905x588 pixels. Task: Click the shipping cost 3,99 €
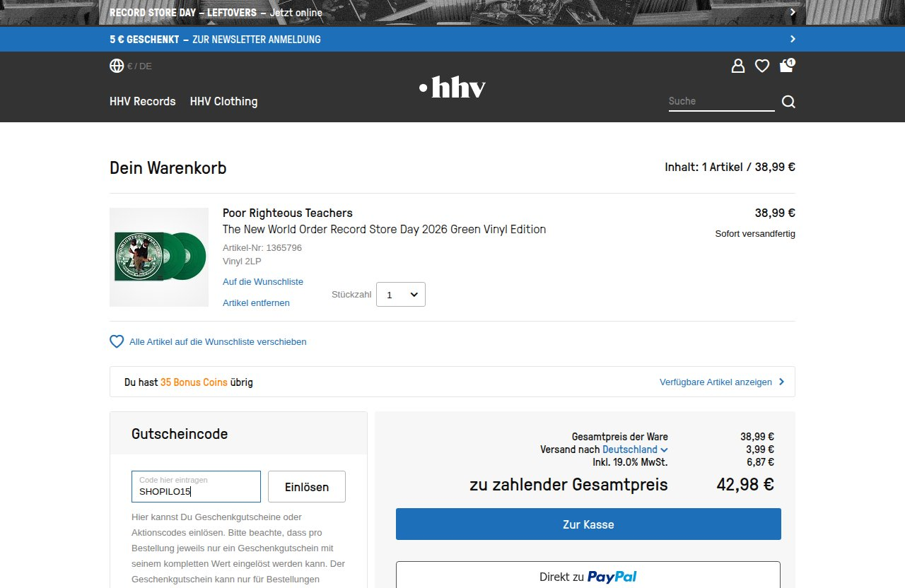tap(760, 449)
